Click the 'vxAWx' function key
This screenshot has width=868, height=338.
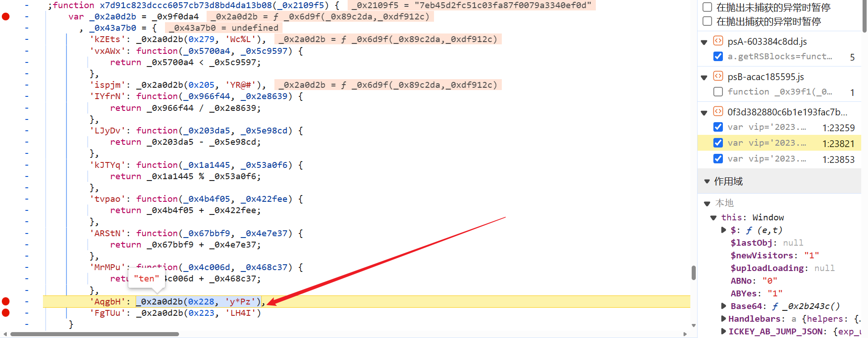coord(108,51)
